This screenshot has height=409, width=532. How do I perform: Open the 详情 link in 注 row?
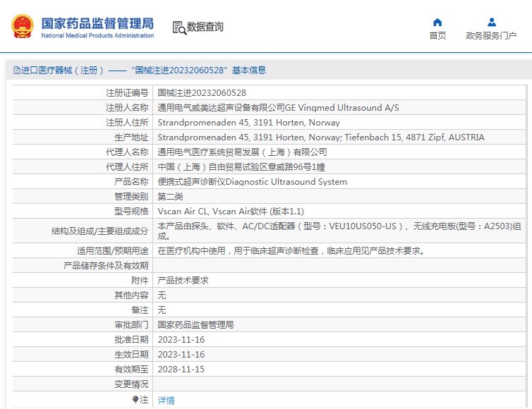pyautogui.click(x=166, y=400)
